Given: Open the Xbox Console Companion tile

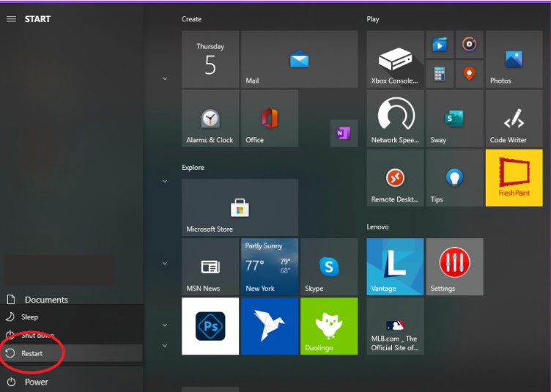Looking at the screenshot, I should click(395, 59).
